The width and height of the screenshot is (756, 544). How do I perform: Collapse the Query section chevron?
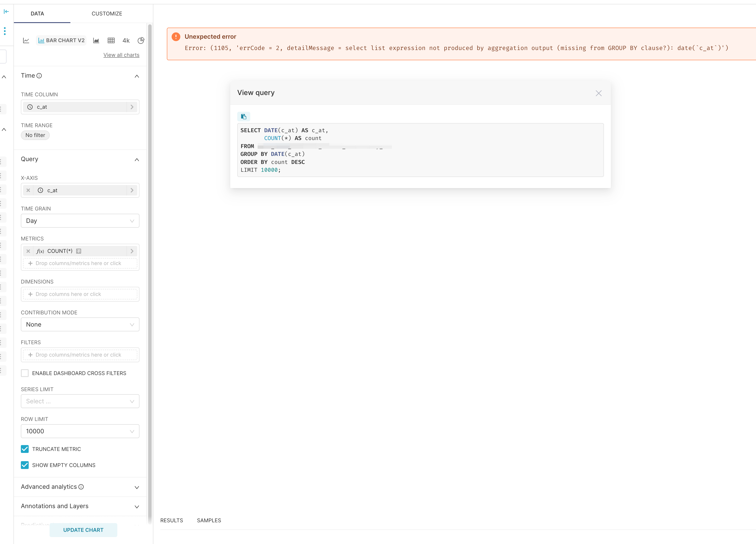click(x=137, y=159)
